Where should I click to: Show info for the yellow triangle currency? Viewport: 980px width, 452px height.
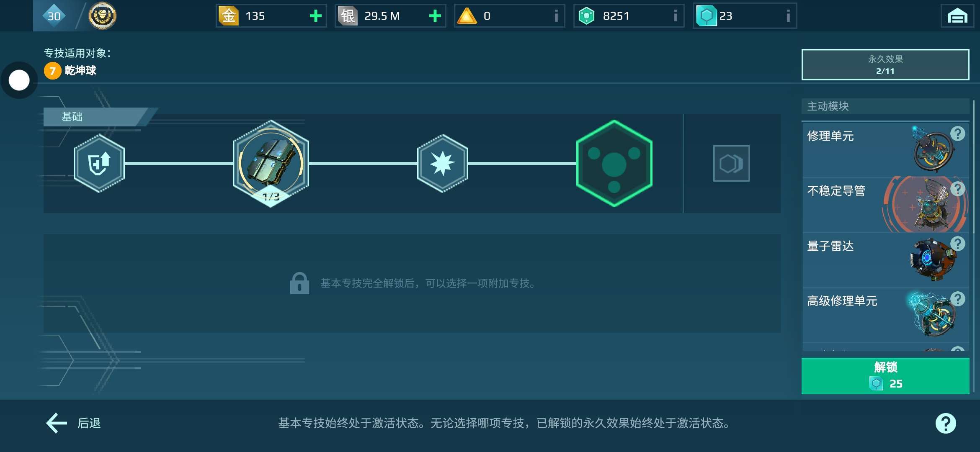point(556,16)
